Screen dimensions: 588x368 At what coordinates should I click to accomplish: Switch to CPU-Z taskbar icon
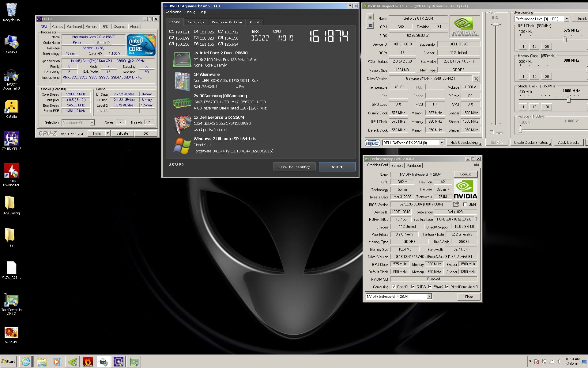click(x=119, y=362)
